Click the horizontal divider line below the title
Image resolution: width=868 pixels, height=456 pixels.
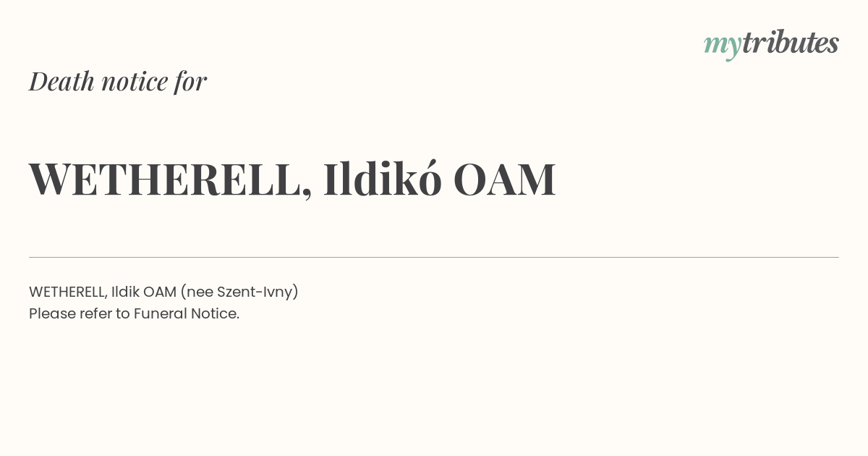434,257
